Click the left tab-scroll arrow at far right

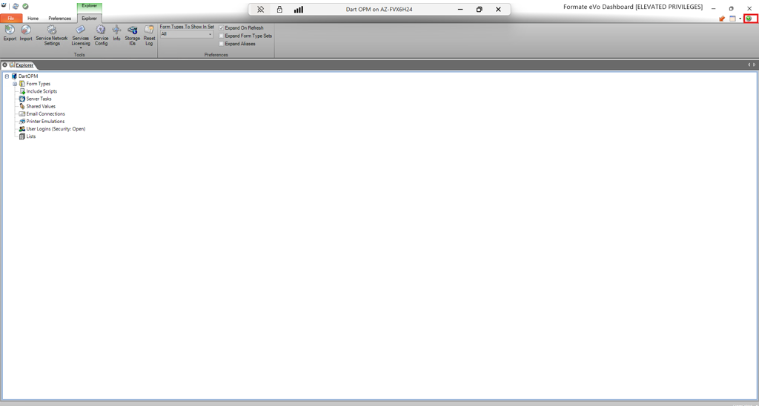click(x=748, y=65)
